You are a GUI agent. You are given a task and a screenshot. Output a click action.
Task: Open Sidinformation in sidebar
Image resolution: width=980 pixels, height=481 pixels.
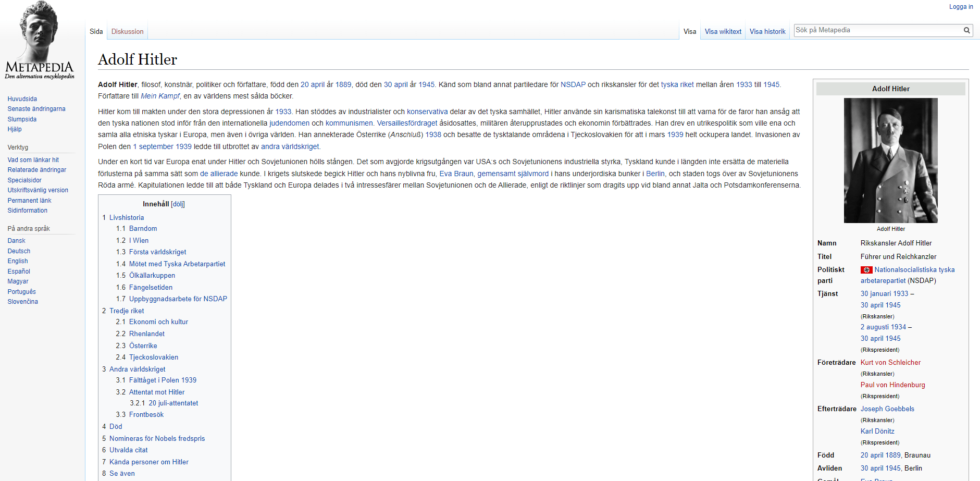28,211
